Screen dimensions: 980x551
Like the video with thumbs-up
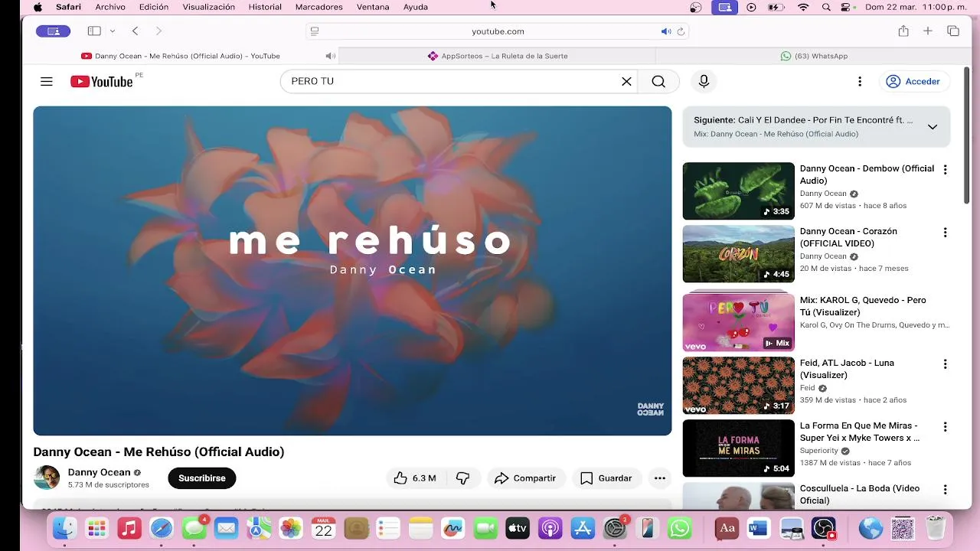[x=415, y=478]
